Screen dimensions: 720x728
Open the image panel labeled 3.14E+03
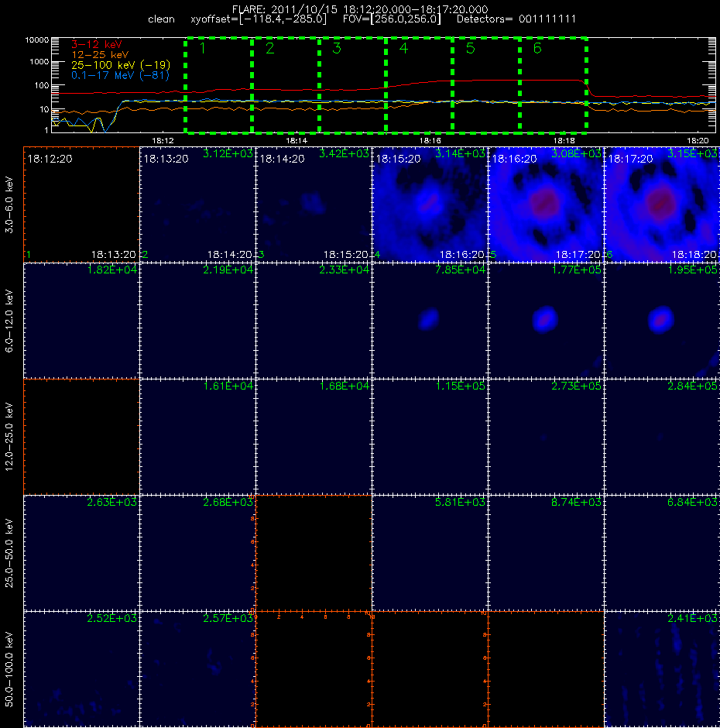pyautogui.click(x=430, y=204)
